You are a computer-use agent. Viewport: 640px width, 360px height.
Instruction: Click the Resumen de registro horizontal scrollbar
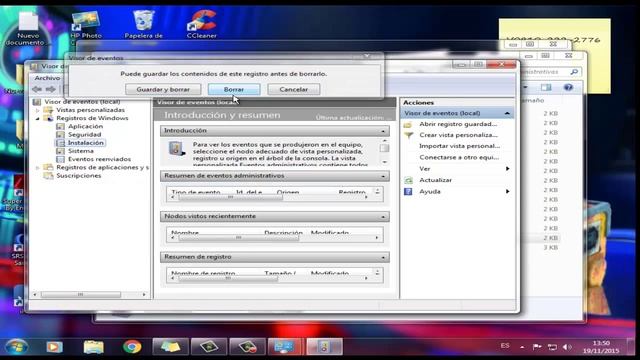click(x=269, y=278)
